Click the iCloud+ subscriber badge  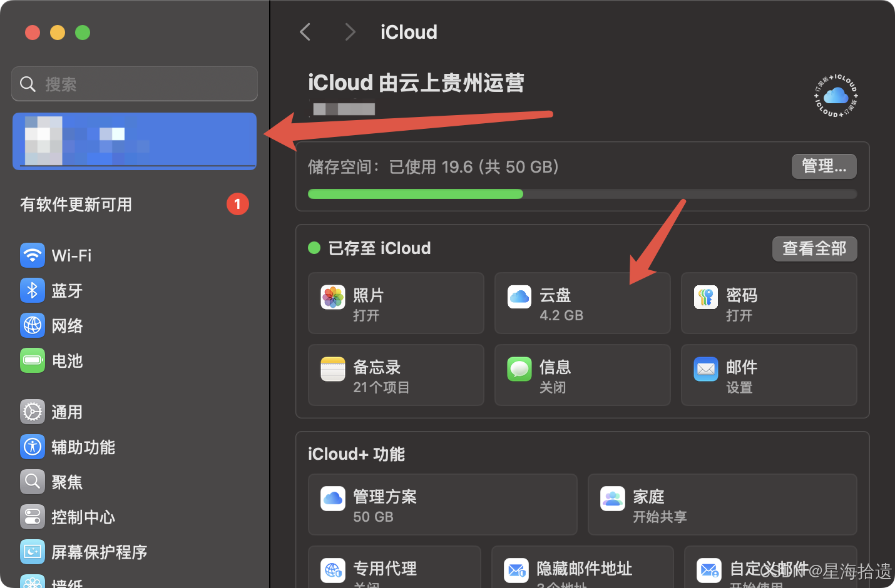[836, 96]
